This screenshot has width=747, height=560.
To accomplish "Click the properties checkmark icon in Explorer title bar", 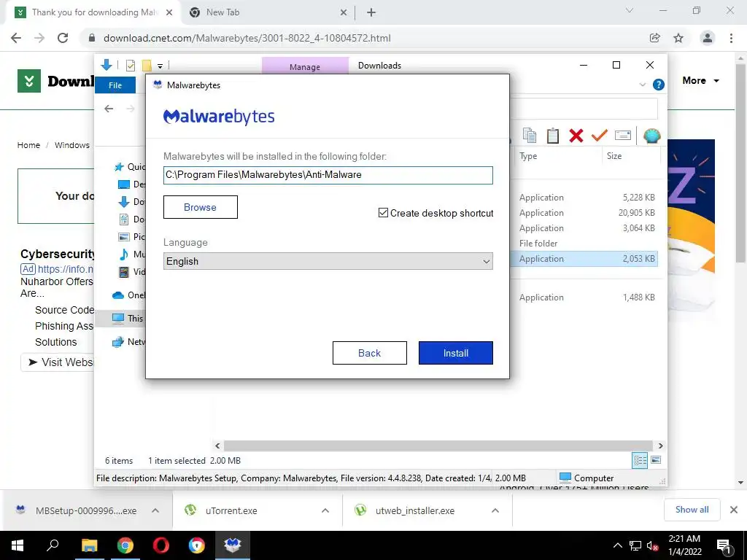I will (x=130, y=65).
